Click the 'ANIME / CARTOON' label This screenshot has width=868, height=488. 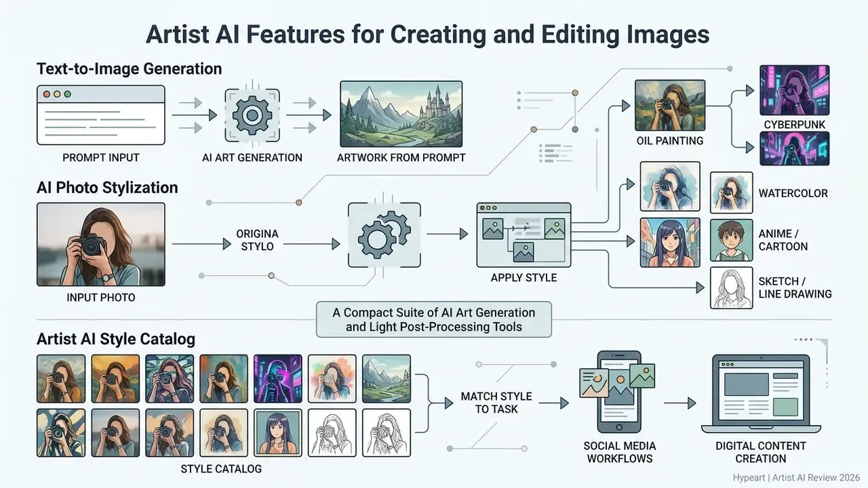pos(783,240)
